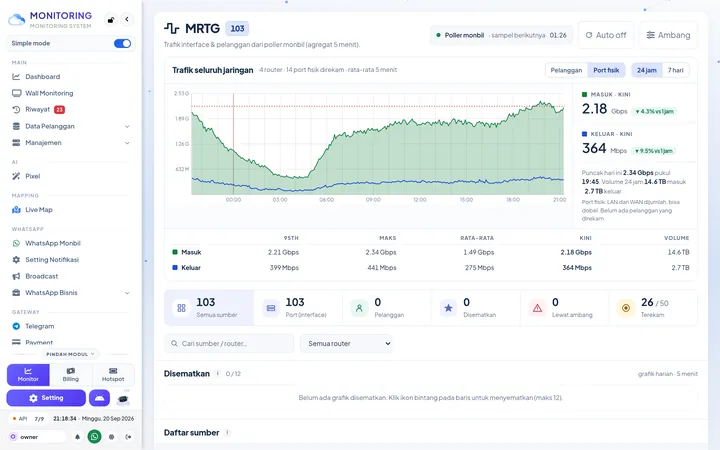Select the 24 jam time range
Screen dimensions: 720x450
tap(647, 70)
